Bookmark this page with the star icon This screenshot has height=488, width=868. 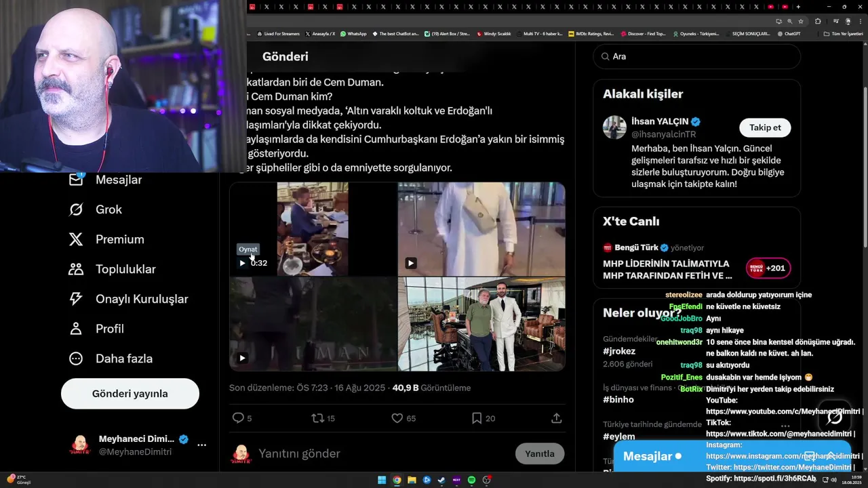[800, 21]
